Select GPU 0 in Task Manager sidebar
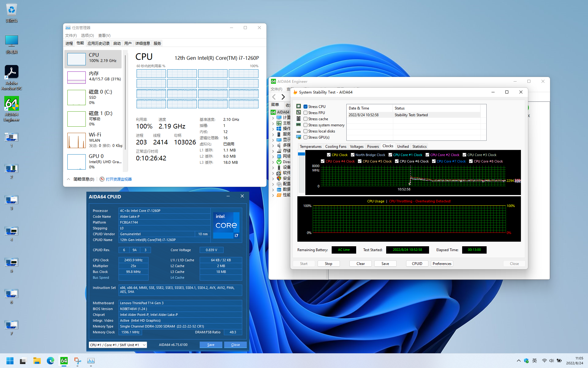The width and height of the screenshot is (588, 368). tap(93, 162)
